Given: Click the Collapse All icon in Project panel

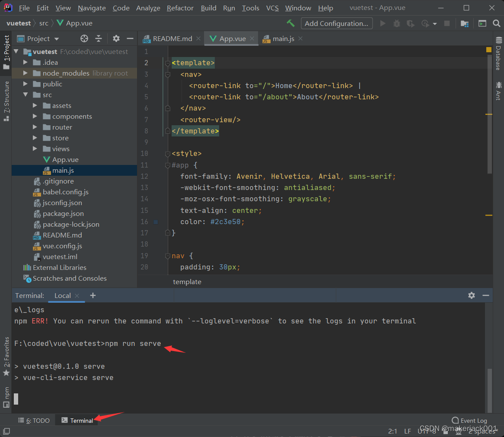Looking at the screenshot, I should click(x=99, y=39).
